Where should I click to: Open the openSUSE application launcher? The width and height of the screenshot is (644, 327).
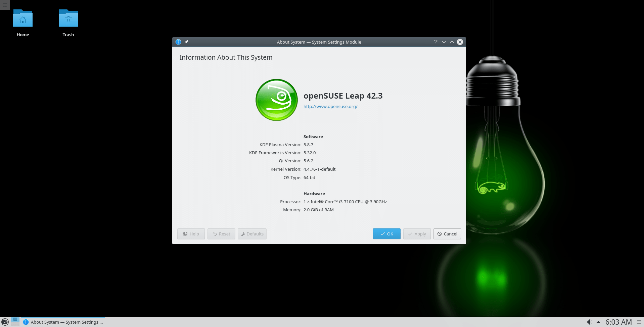[x=5, y=322]
